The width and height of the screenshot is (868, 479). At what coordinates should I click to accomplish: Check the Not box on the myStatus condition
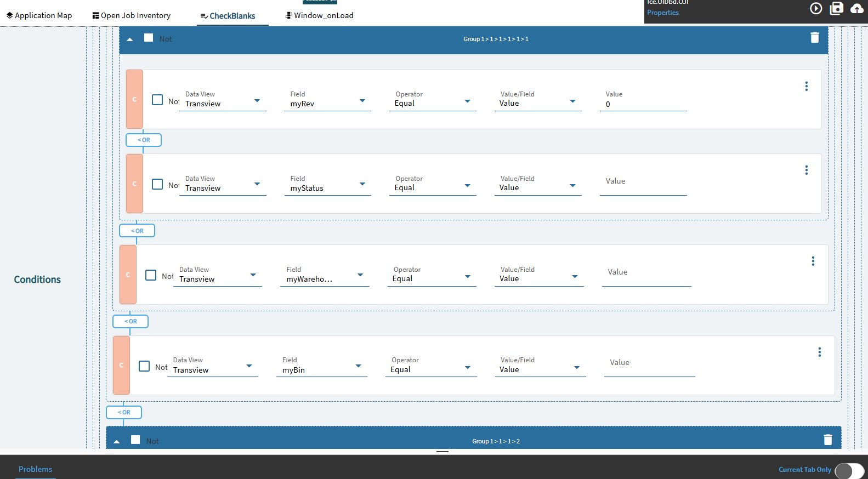coord(157,184)
